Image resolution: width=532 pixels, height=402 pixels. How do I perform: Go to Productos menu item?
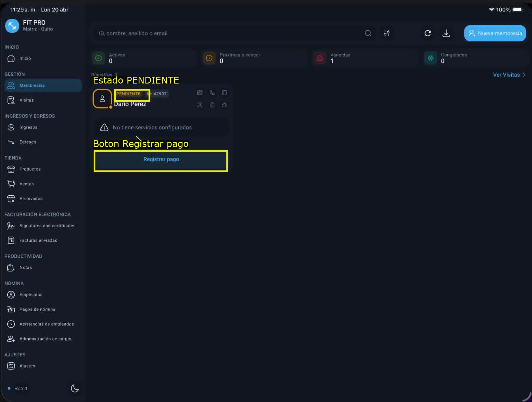point(30,169)
